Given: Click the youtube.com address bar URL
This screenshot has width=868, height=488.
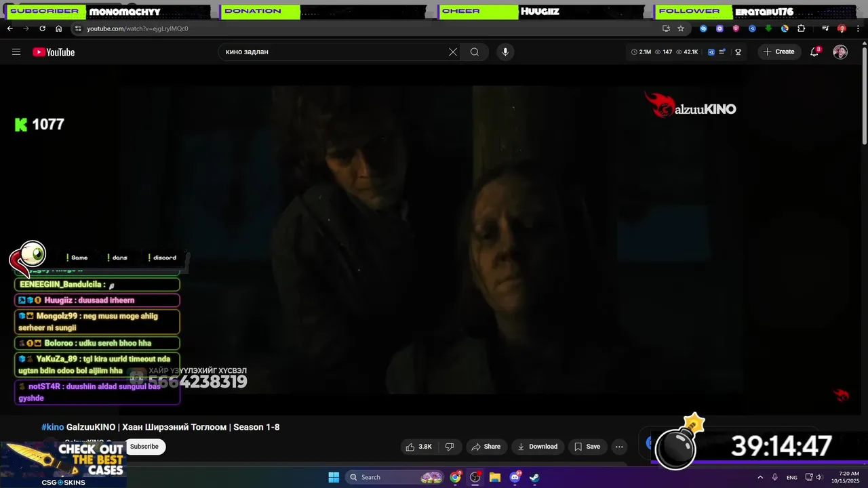Looking at the screenshot, I should tap(138, 28).
